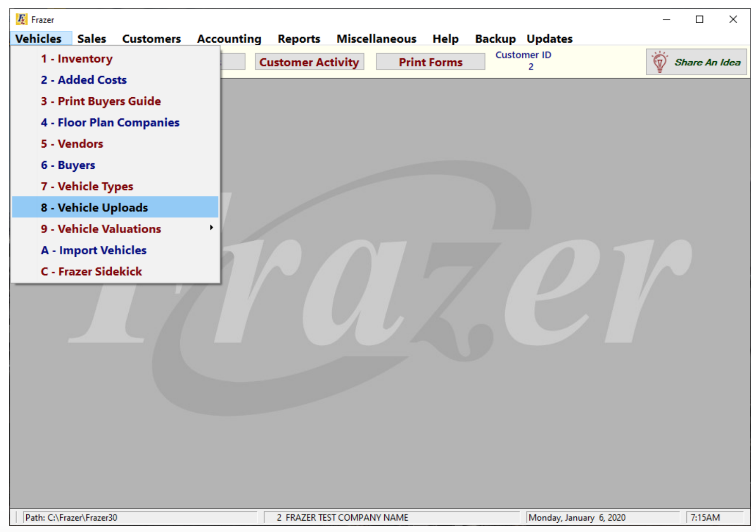Maximize the Frazer window

click(x=699, y=20)
